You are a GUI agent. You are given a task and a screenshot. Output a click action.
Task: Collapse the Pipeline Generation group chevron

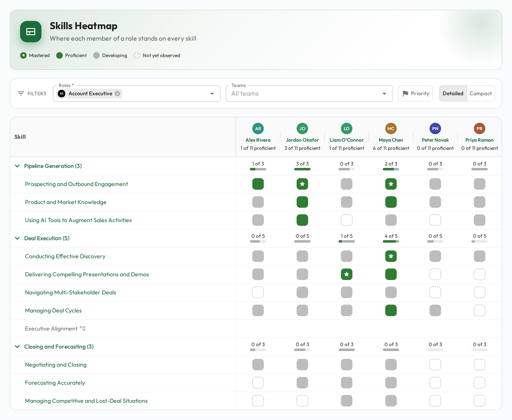click(17, 166)
